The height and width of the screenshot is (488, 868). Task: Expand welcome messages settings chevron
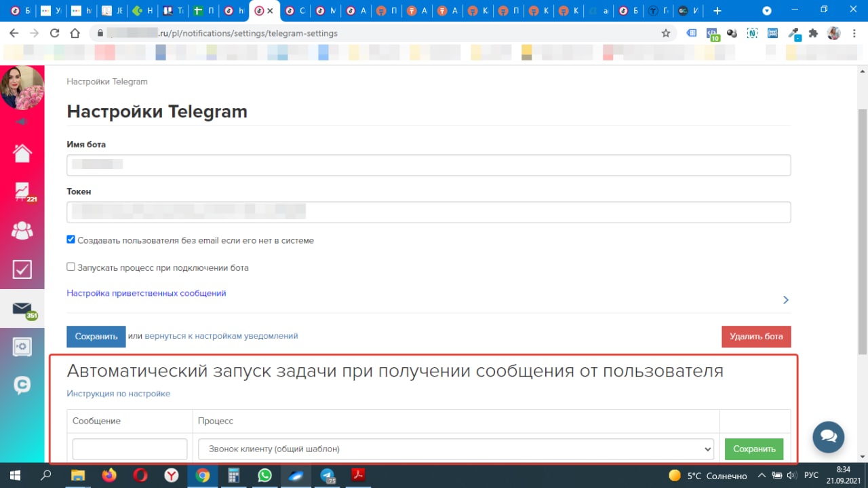785,300
